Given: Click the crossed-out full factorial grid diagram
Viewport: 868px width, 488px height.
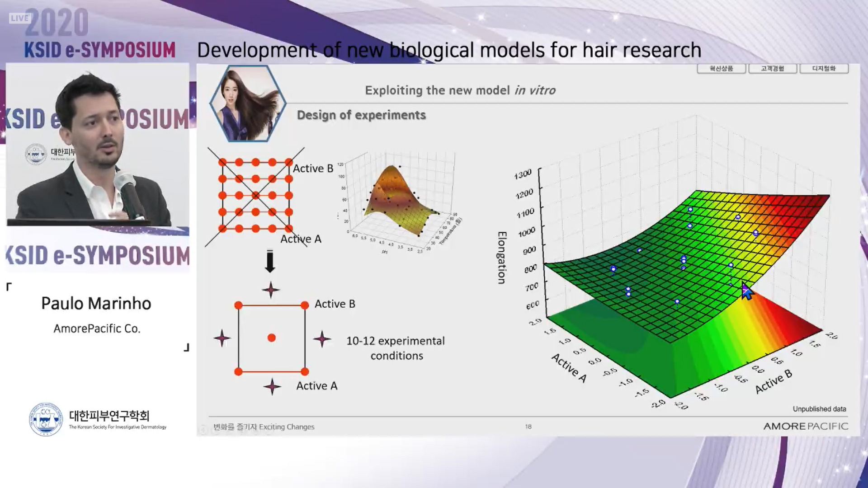Looking at the screenshot, I should coord(255,196).
